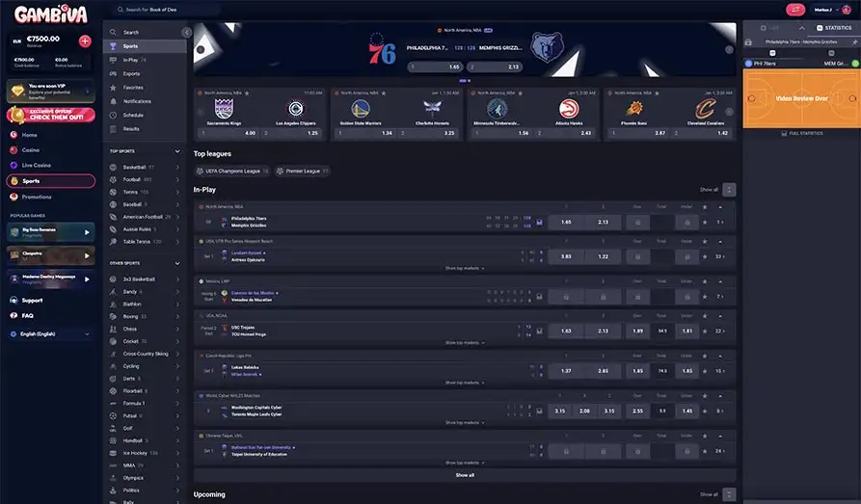
Task: Show top markets for Lambert Roland match
Action: (465, 269)
